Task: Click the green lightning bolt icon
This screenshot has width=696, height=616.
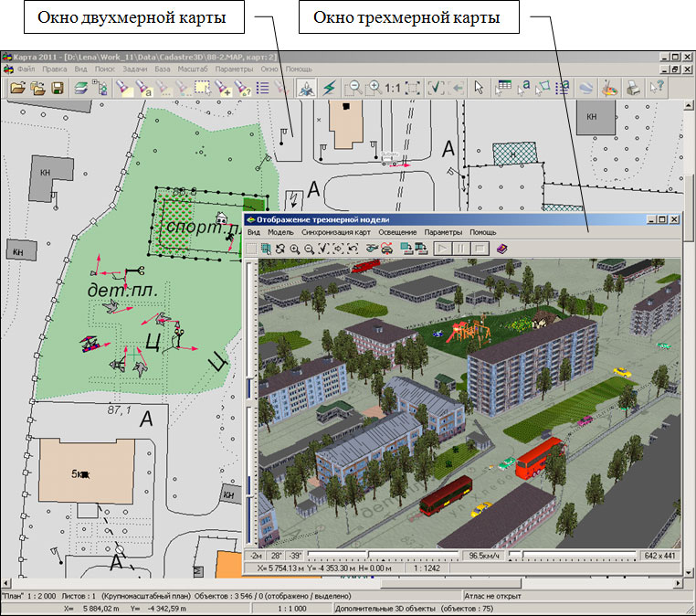Action: point(329,88)
